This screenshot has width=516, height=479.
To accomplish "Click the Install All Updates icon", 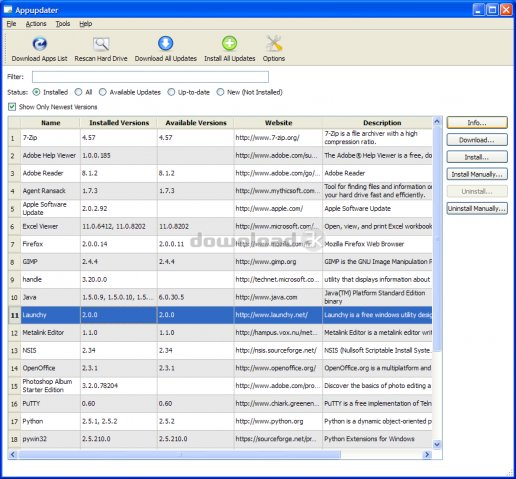I will [x=229, y=43].
